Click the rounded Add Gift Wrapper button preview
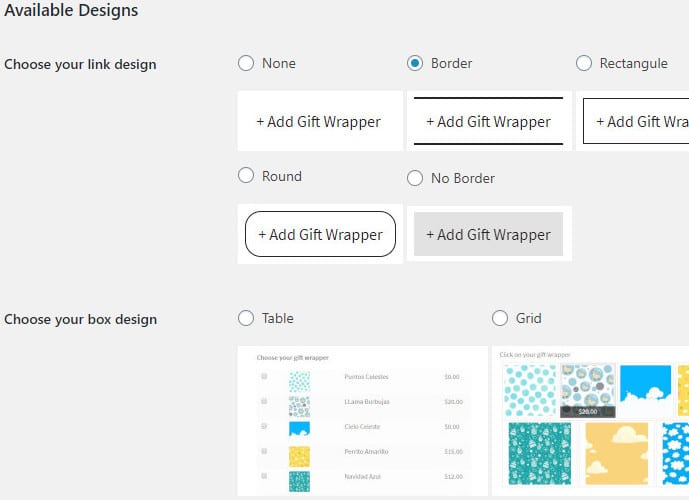The width and height of the screenshot is (689, 500). click(x=320, y=234)
